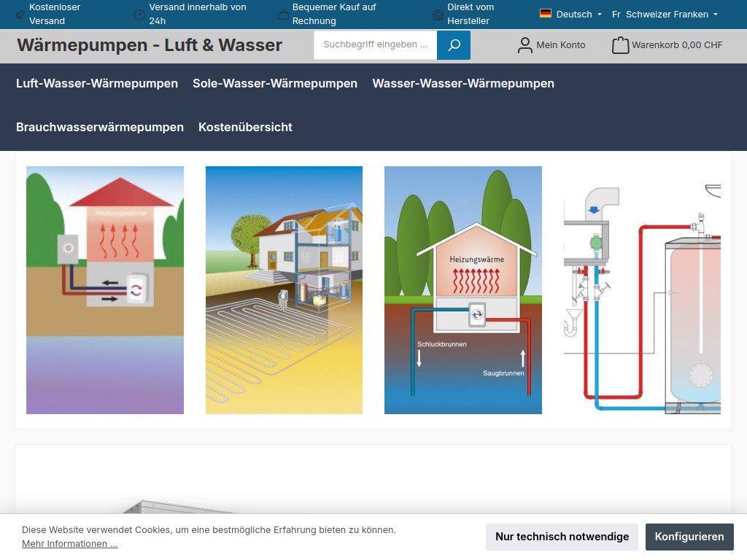Open the Brauchwasserwärmepumpen category
The height and width of the screenshot is (560, 747).
tap(99, 127)
